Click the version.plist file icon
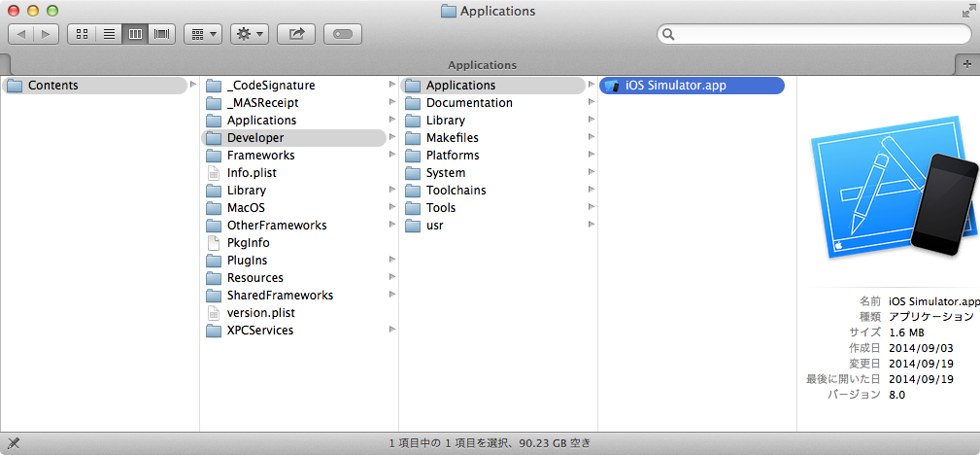The width and height of the screenshot is (980, 455). click(214, 313)
